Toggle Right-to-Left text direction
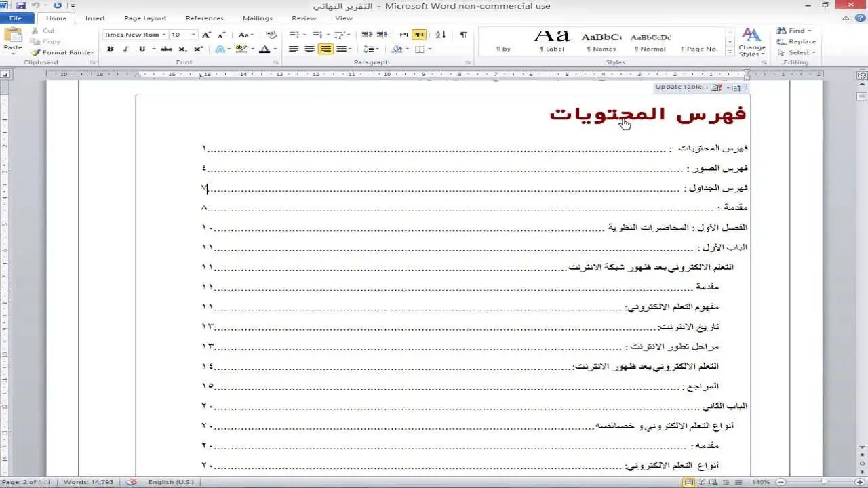Viewport: 868px width, 488px height. [x=419, y=35]
